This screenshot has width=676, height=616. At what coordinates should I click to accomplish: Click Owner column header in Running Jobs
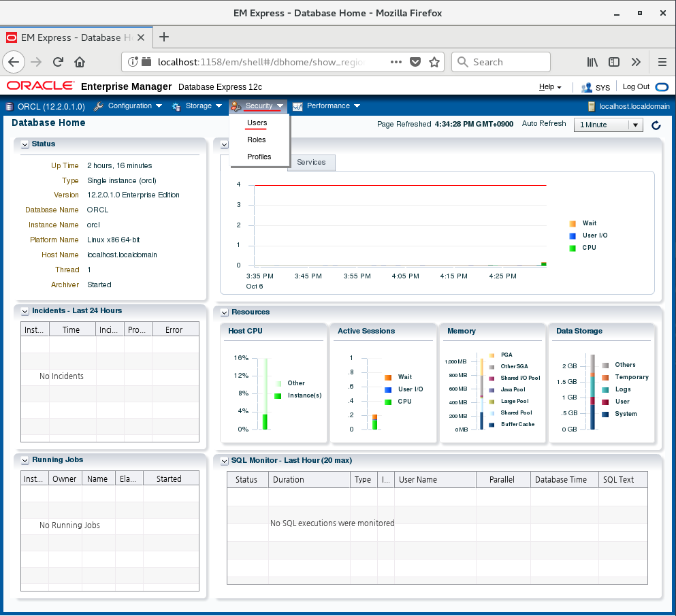coord(65,479)
